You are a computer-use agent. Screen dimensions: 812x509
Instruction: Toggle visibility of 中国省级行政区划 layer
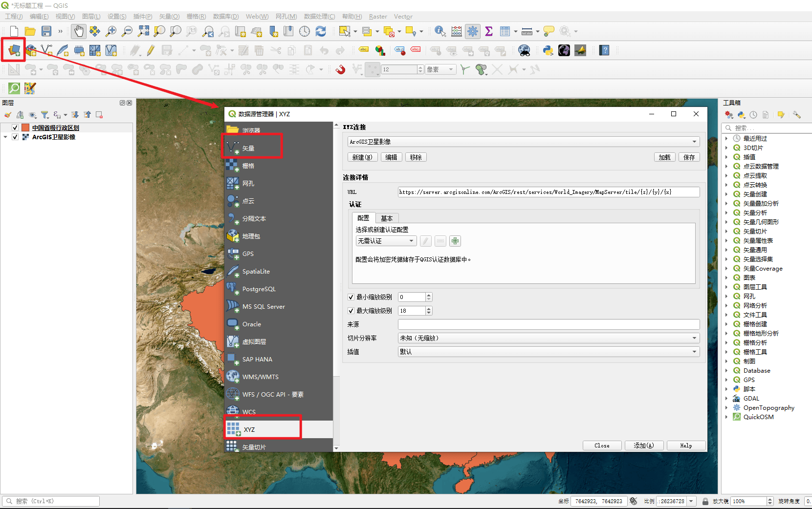[15, 127]
